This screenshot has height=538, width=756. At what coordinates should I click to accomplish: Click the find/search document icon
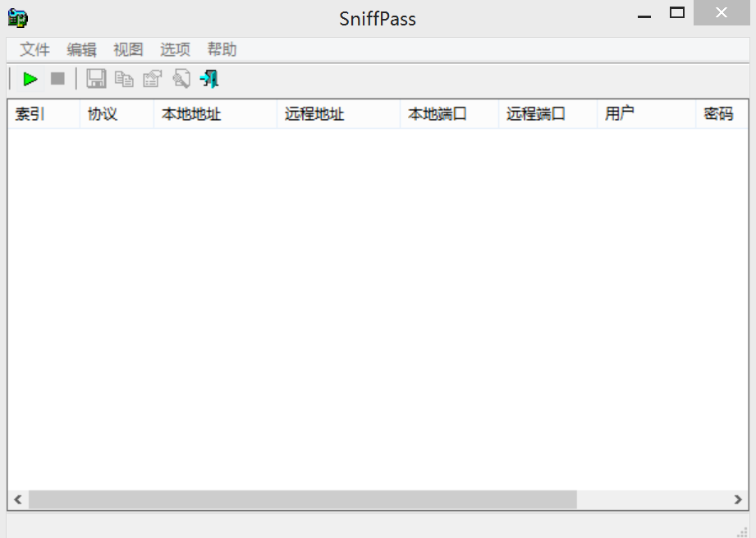pyautogui.click(x=181, y=79)
